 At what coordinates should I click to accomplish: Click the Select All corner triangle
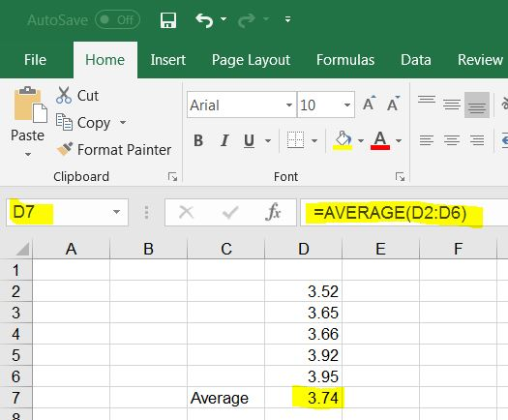pyautogui.click(x=22, y=249)
